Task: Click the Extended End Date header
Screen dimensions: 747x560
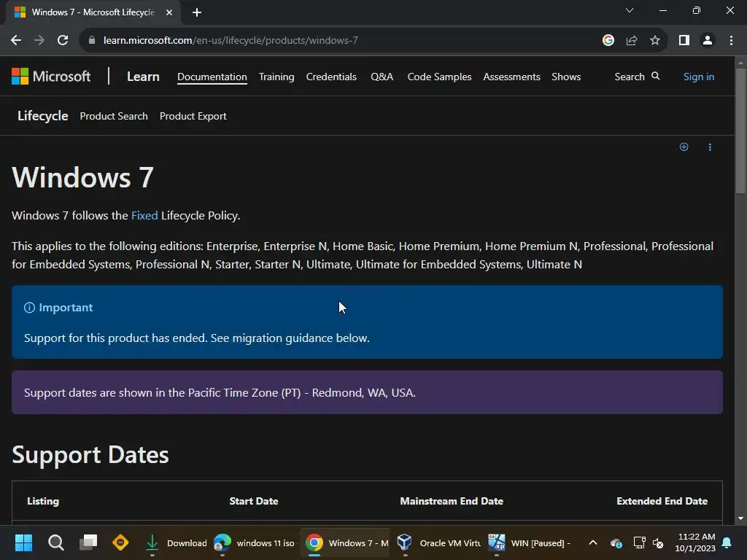Action: 662,501
